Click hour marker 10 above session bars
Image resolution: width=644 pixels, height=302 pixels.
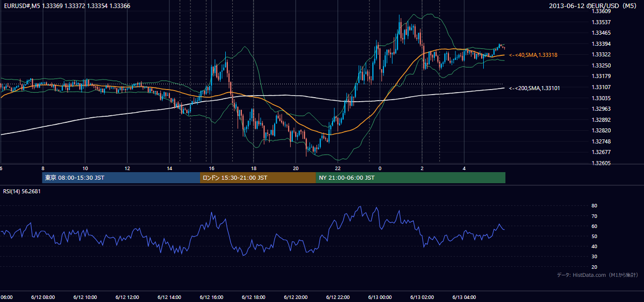click(85, 168)
